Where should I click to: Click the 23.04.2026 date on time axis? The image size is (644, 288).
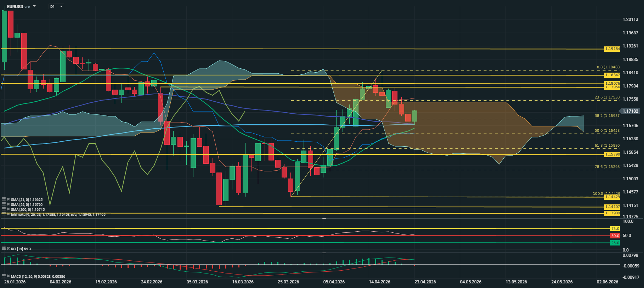point(425,282)
